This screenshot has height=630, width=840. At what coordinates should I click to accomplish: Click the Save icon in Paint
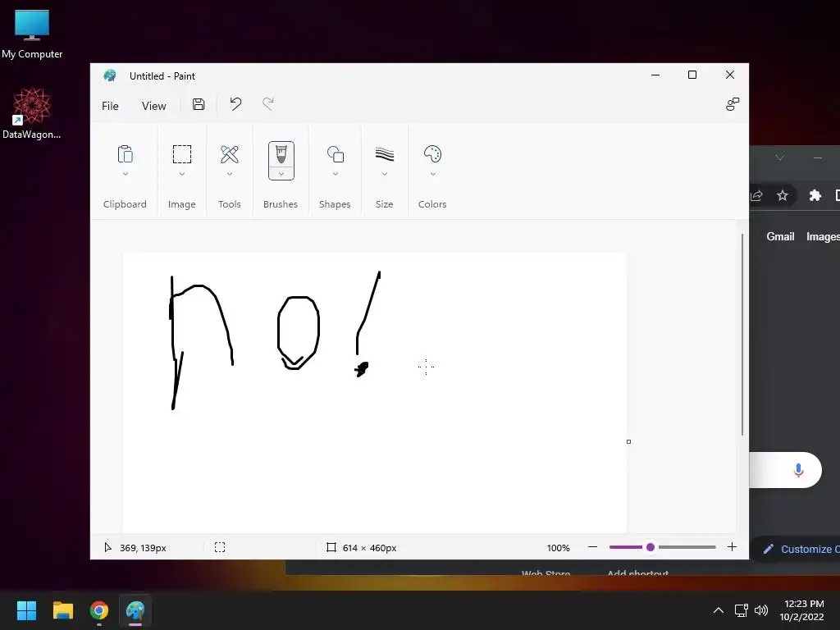click(199, 104)
